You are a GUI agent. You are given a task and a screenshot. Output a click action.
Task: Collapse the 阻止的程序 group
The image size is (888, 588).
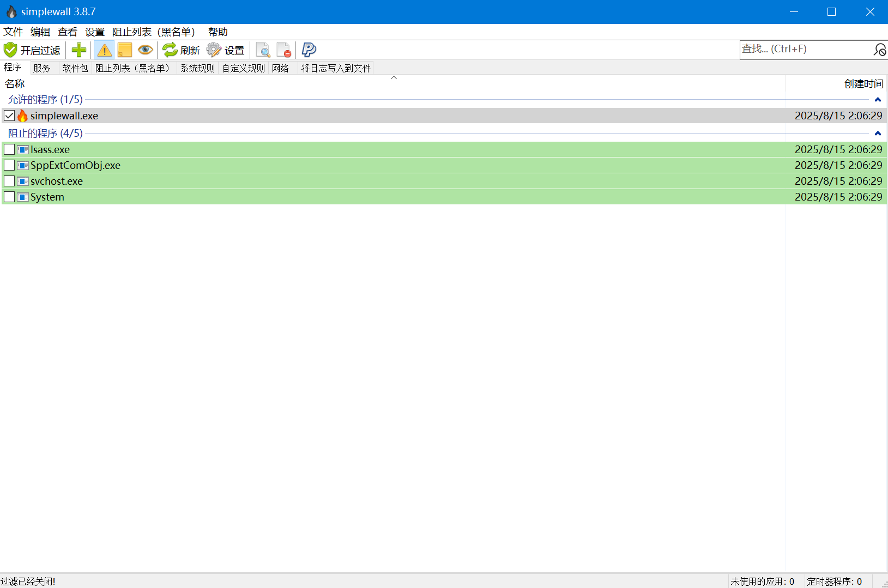click(x=877, y=133)
